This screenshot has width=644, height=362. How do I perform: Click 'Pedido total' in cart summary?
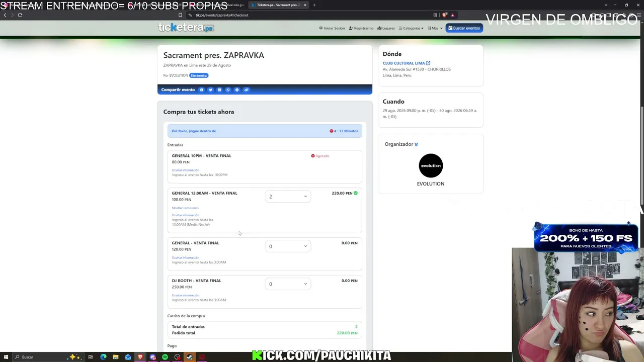pos(184,333)
